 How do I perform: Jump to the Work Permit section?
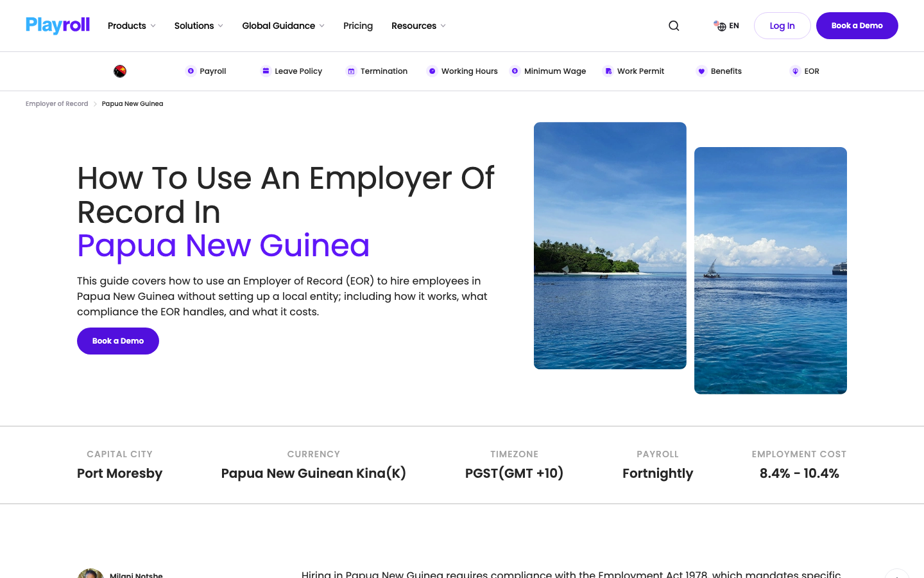(634, 71)
